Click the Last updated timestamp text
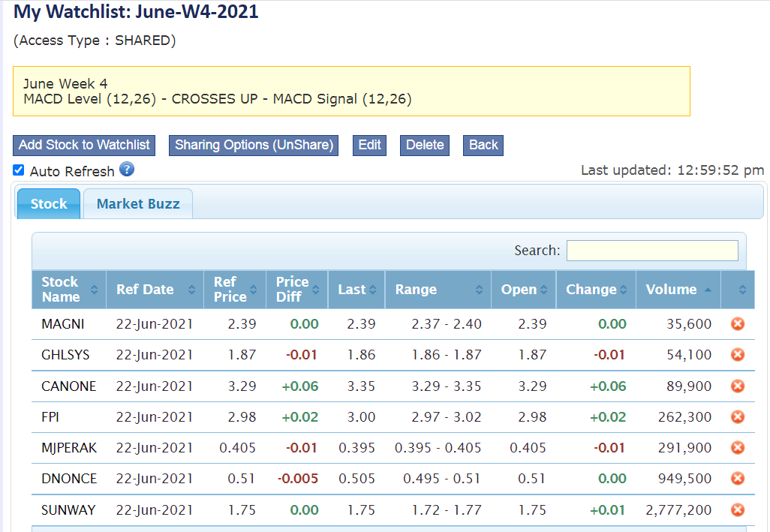The image size is (770, 532). [x=672, y=170]
